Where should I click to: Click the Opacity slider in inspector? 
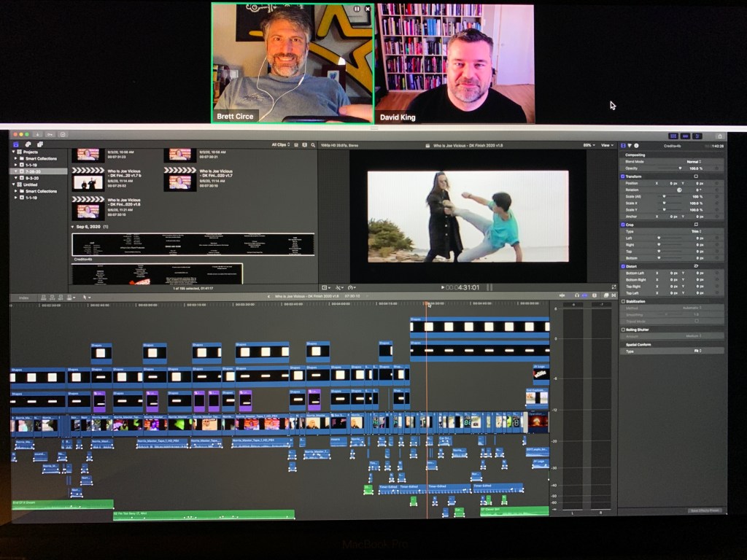pos(671,168)
